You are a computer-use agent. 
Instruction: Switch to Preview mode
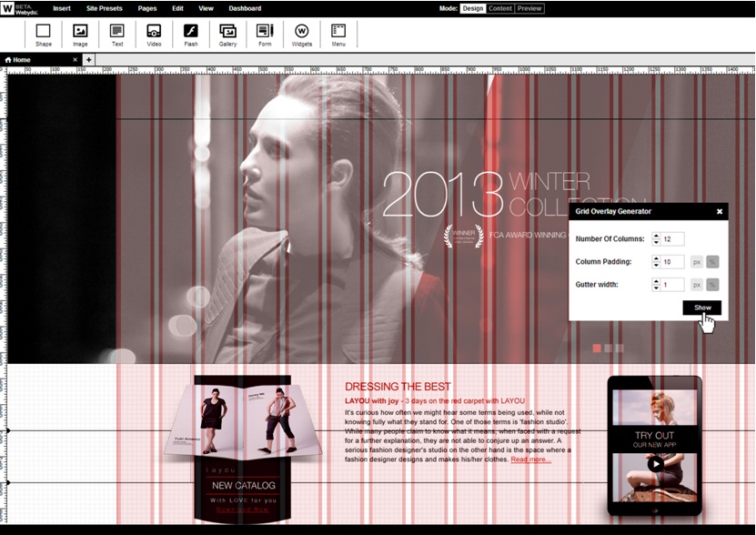point(529,7)
